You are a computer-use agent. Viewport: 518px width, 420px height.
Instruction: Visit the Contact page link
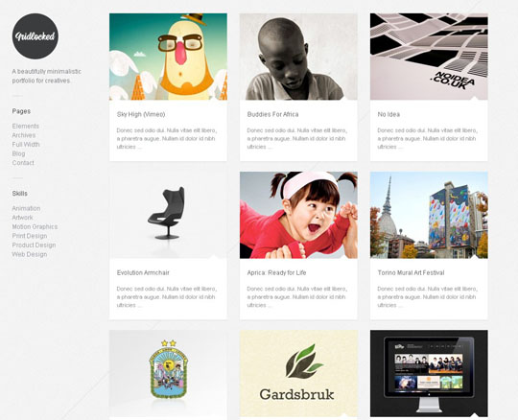click(23, 163)
